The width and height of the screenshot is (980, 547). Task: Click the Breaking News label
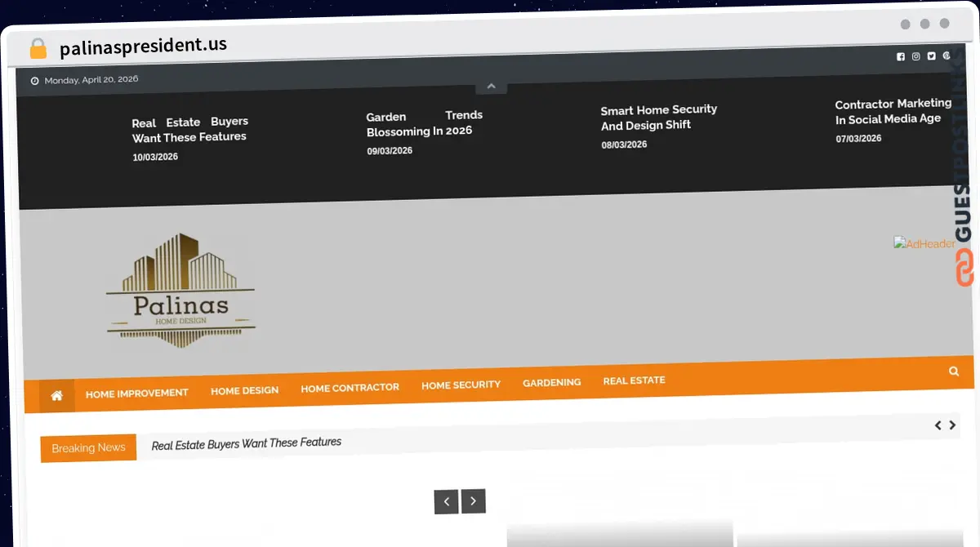click(88, 448)
